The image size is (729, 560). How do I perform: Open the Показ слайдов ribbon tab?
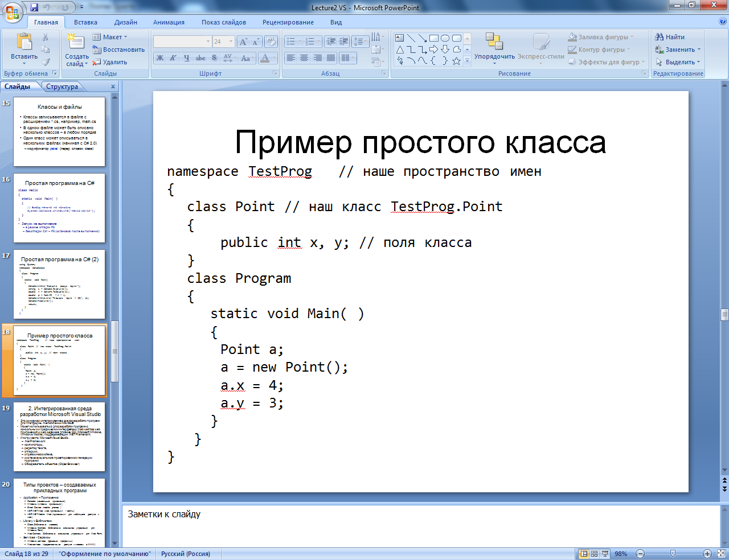(x=224, y=22)
